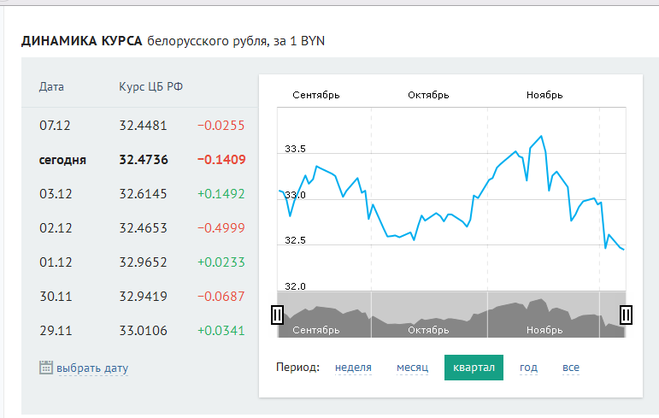Select the active 'квартал' period button
Viewport: 659px width, 418px height.
click(474, 368)
